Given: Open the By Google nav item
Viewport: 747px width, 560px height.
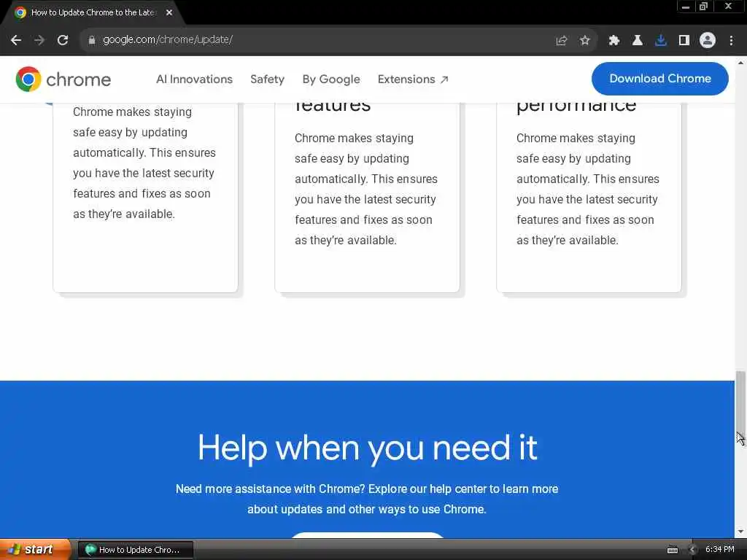Looking at the screenshot, I should [331, 79].
